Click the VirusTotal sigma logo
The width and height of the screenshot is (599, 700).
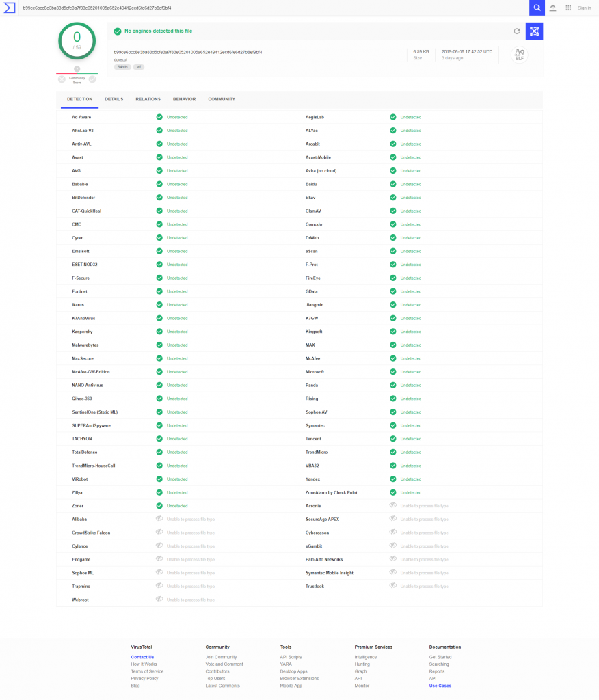(x=9, y=8)
